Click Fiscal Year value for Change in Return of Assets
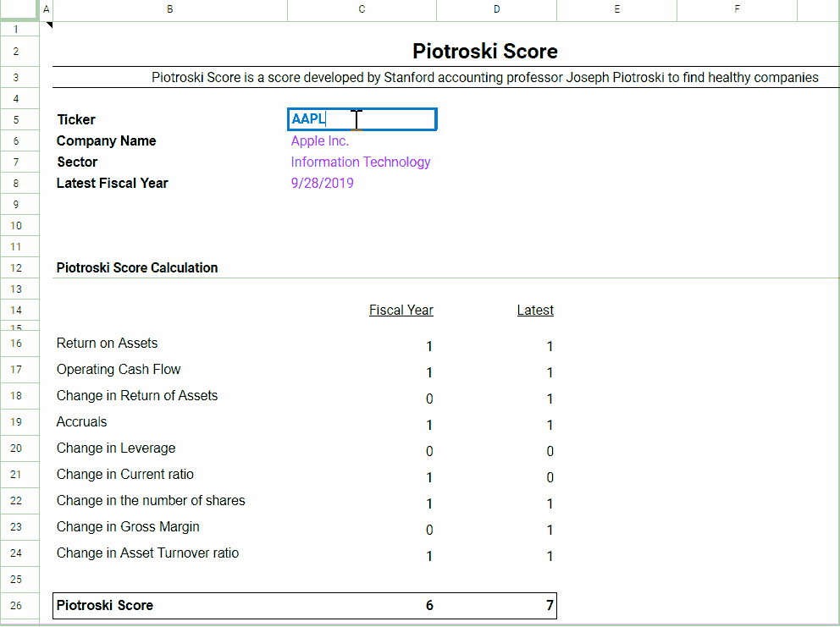Screen dimensions: 840x627 429,399
